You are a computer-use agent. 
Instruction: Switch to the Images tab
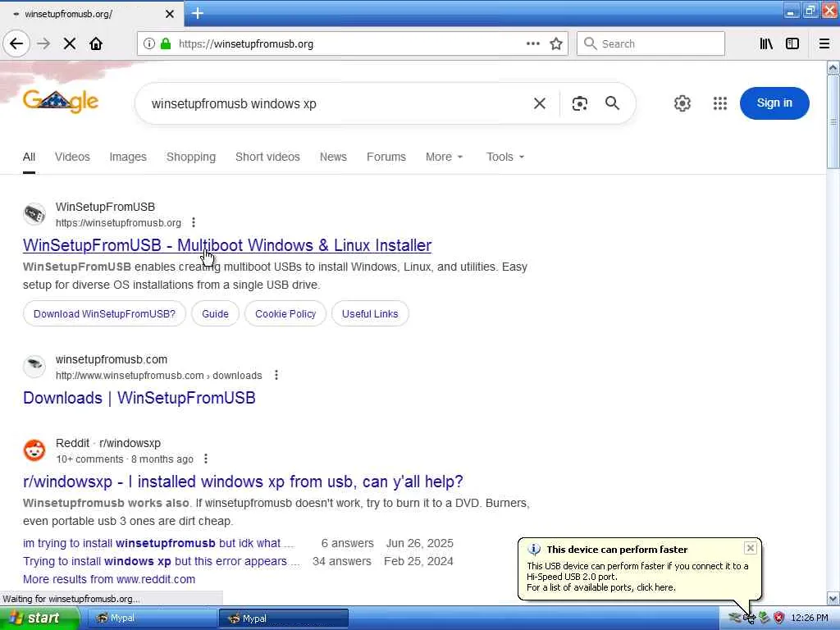[128, 157]
